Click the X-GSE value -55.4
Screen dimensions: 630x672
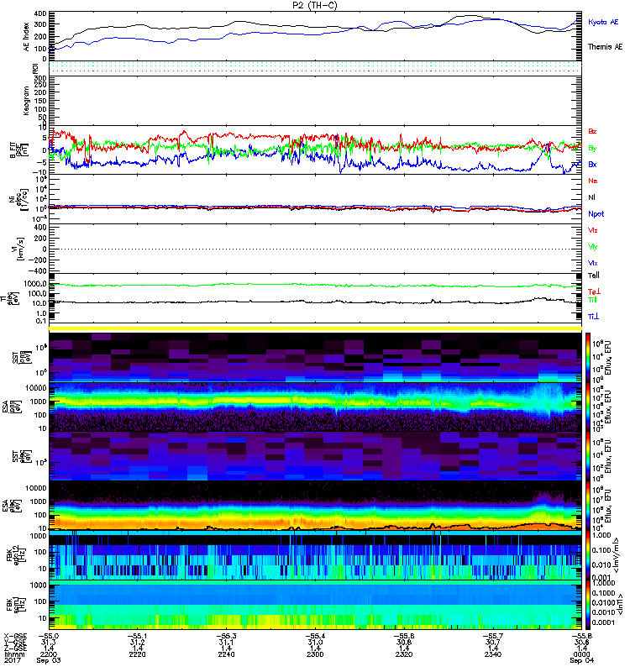(x=315, y=636)
